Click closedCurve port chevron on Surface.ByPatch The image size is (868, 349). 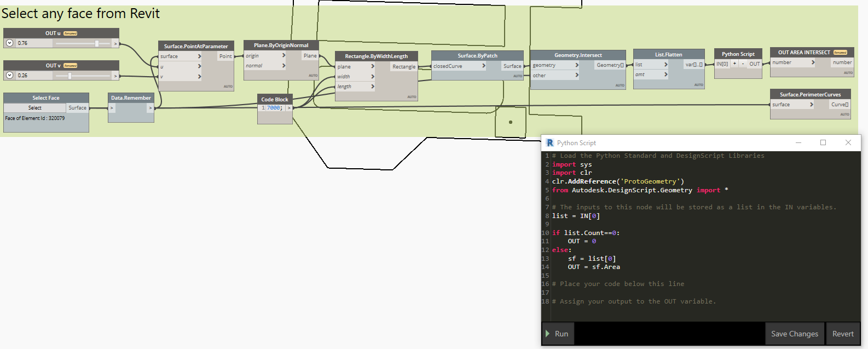pyautogui.click(x=483, y=66)
